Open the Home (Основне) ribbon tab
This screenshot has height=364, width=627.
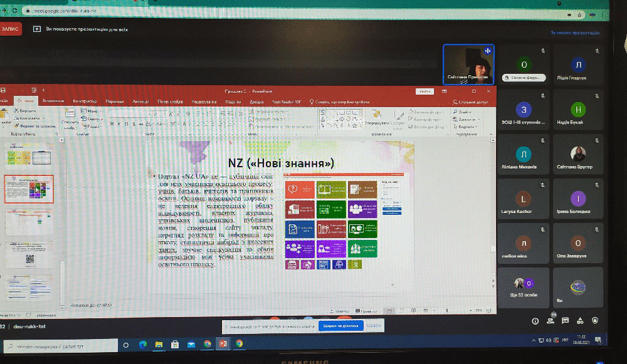tap(26, 101)
